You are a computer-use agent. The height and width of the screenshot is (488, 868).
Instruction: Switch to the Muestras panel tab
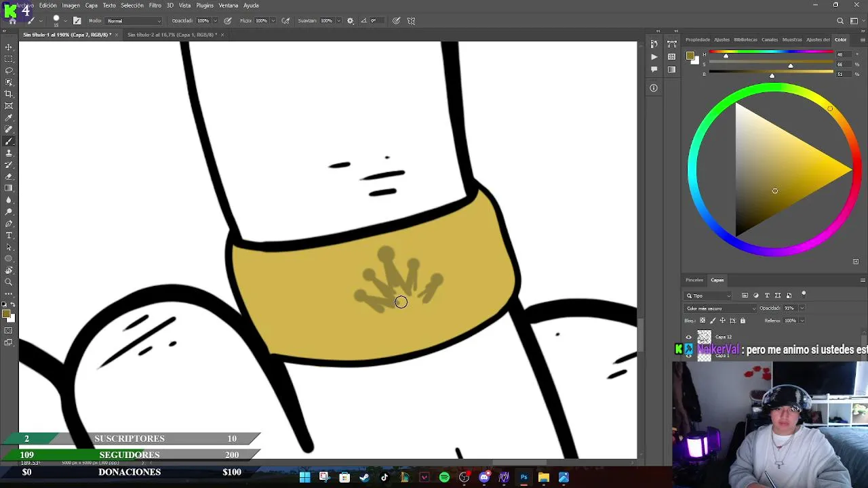(792, 39)
